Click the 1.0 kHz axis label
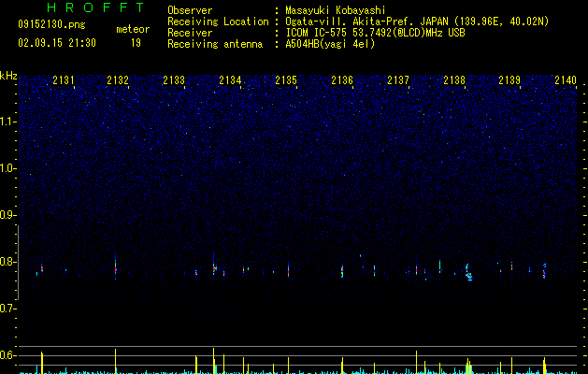This screenshot has width=588, height=374. 7,168
